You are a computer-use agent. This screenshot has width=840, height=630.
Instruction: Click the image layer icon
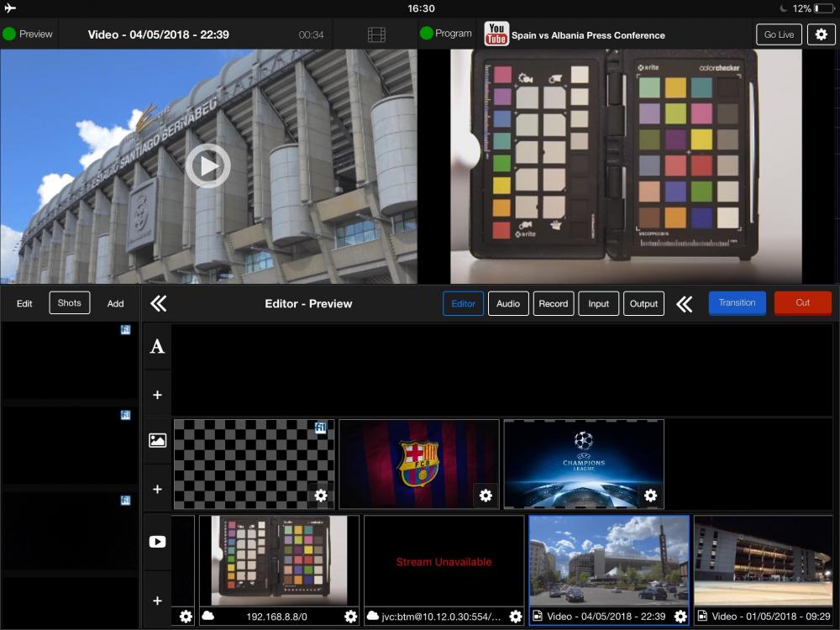pyautogui.click(x=157, y=440)
